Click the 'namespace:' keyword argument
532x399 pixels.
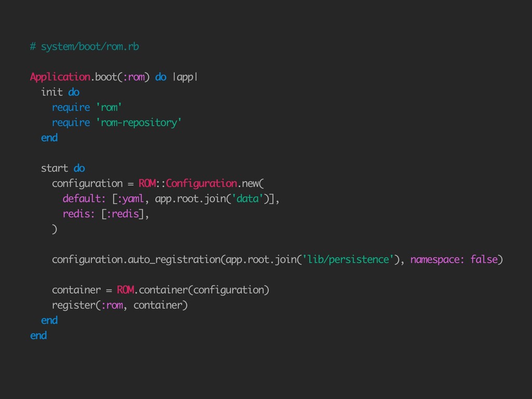click(437, 260)
